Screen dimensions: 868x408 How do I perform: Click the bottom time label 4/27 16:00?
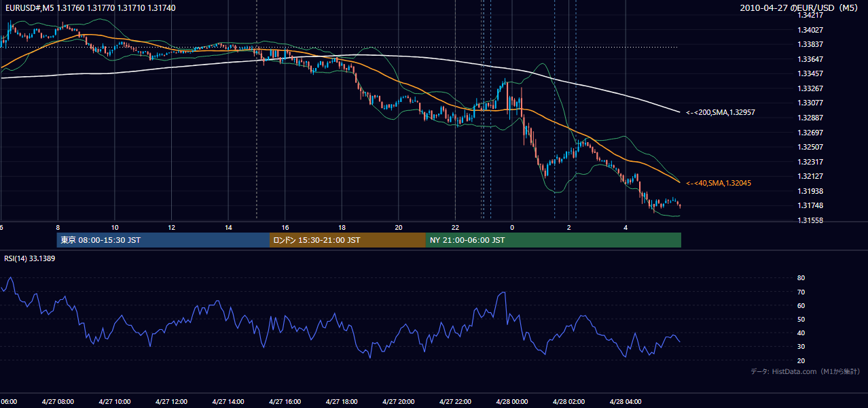(x=285, y=401)
